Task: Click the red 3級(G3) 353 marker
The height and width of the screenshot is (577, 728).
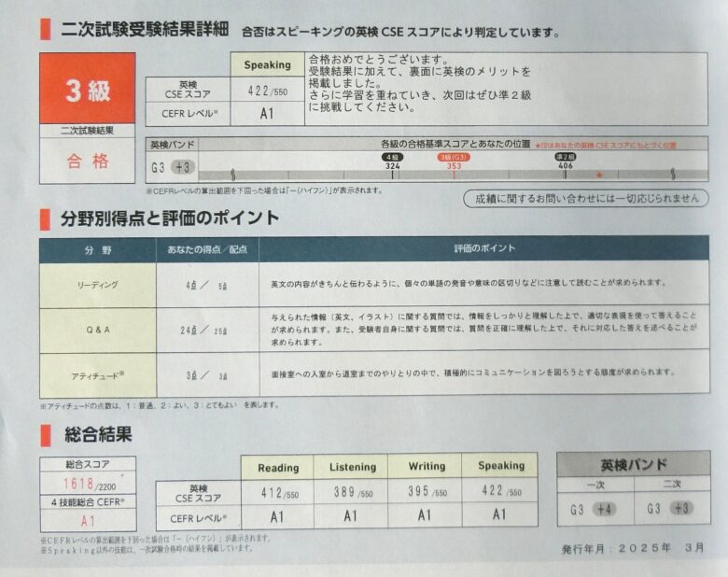Action: click(454, 162)
